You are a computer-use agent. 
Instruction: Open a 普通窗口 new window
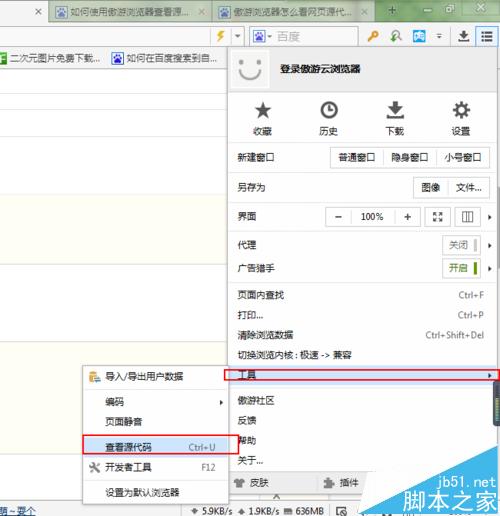pyautogui.click(x=357, y=157)
